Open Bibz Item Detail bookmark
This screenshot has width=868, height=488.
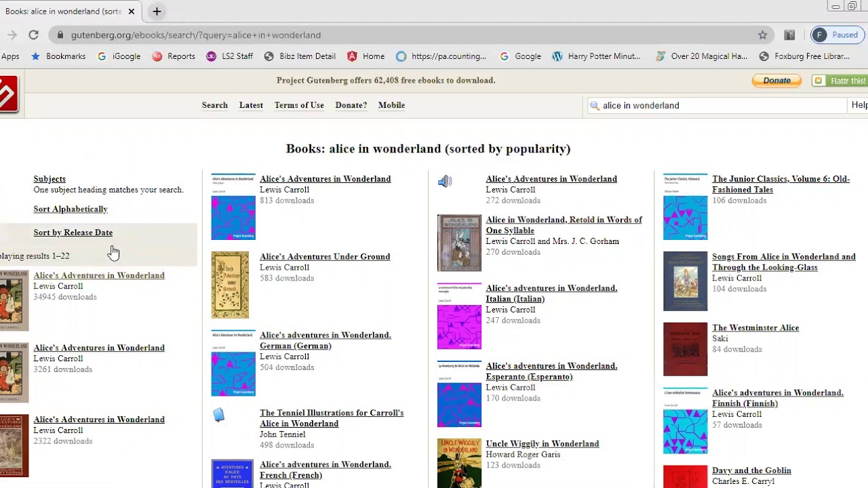click(x=300, y=56)
